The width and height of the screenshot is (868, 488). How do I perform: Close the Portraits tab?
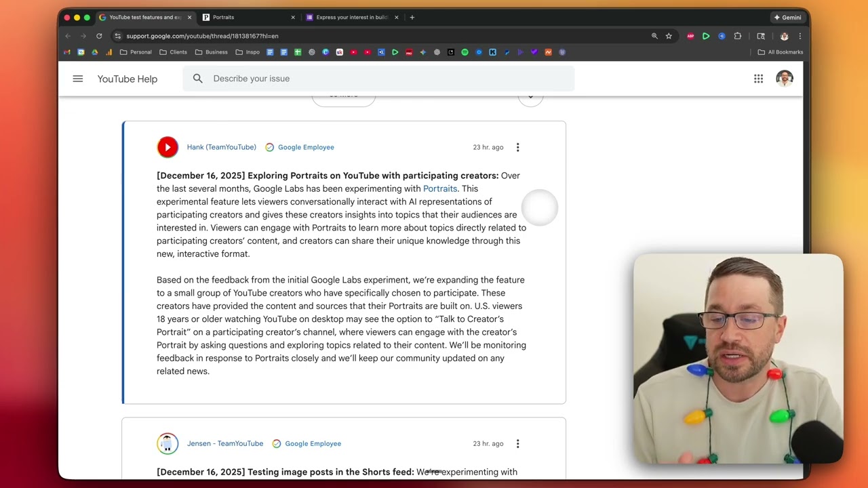(293, 17)
